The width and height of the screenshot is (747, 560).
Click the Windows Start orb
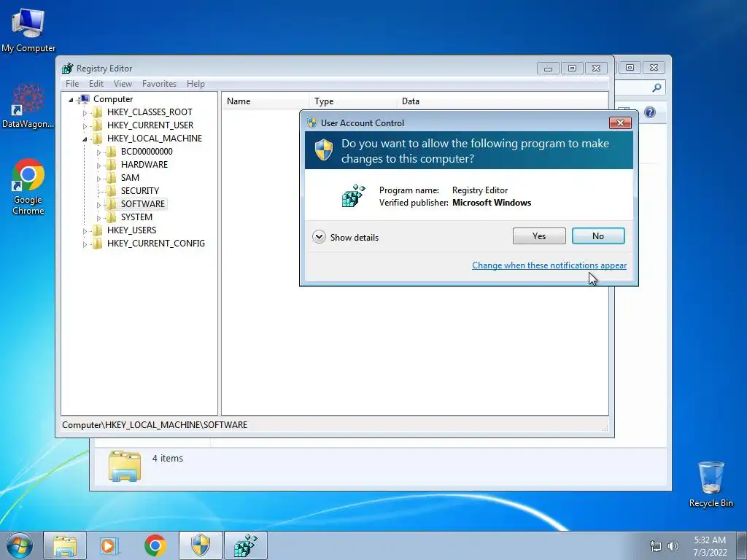20,545
